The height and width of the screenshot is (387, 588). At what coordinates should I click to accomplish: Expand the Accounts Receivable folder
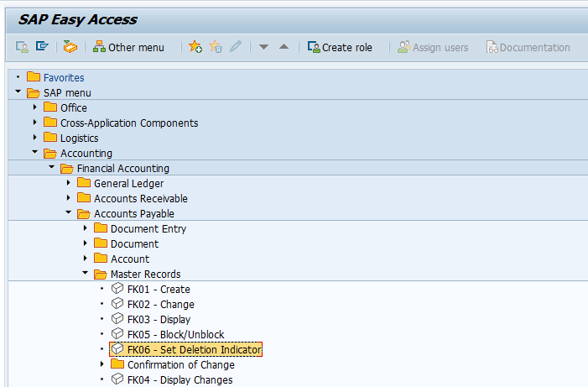(x=69, y=198)
